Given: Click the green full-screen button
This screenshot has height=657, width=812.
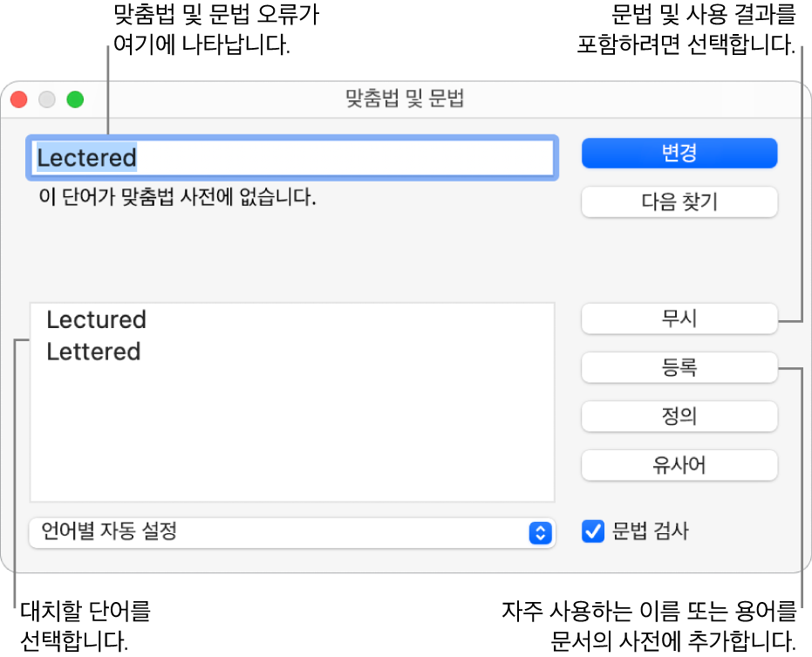Looking at the screenshot, I should 75,99.
